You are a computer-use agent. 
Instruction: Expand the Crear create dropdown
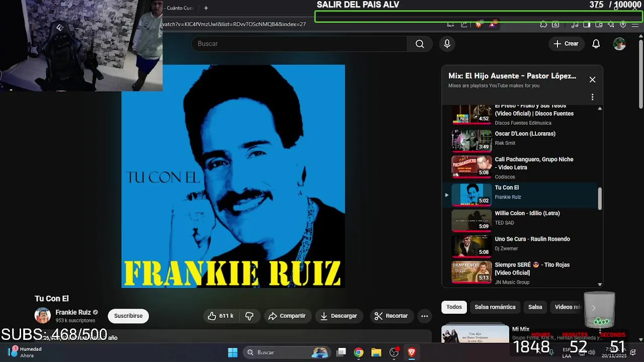coord(566,44)
